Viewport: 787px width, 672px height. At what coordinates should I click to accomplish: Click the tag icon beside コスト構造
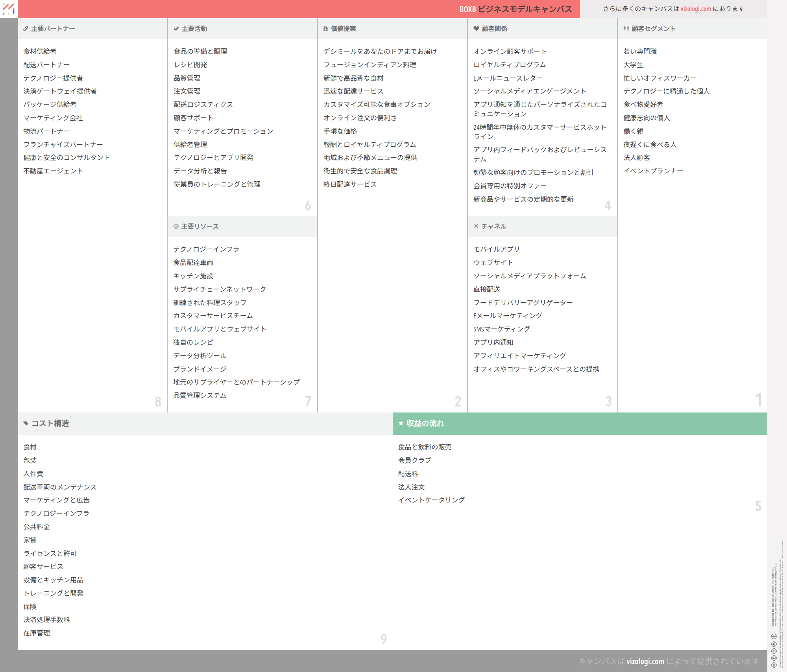pos(26,423)
